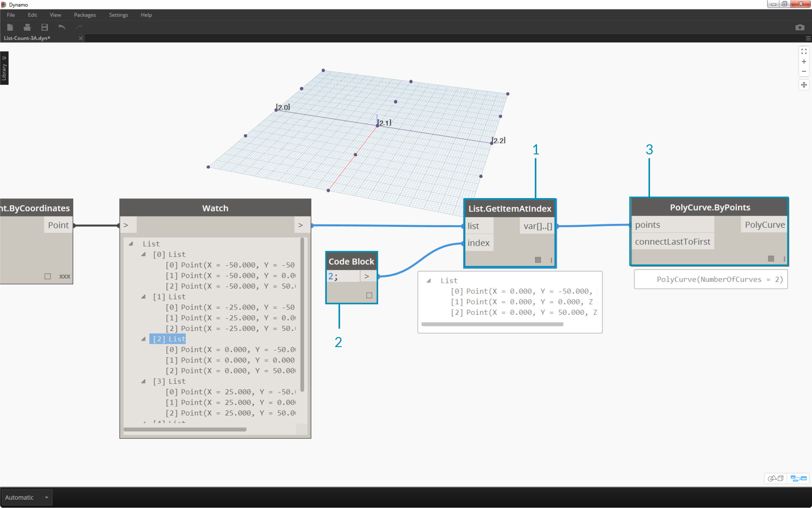The height and width of the screenshot is (508, 812).
Task: Toggle preview square on List.GetItemAtIndex node
Action: coord(538,260)
